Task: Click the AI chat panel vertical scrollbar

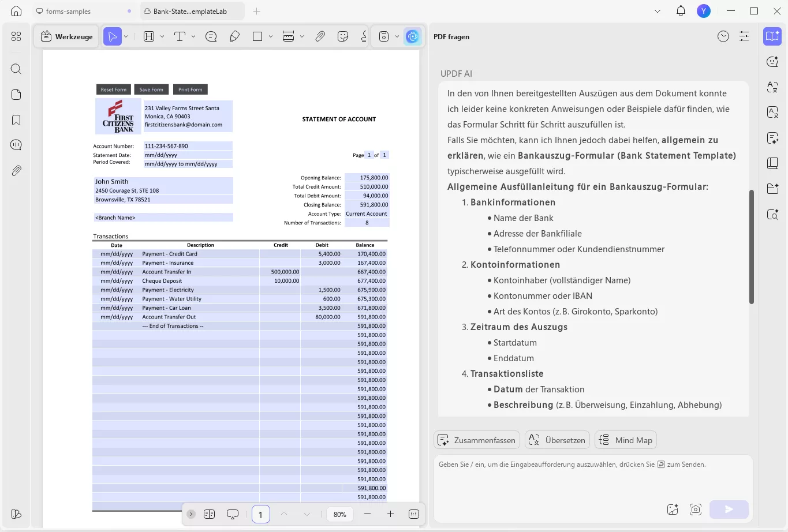Action: point(752,247)
